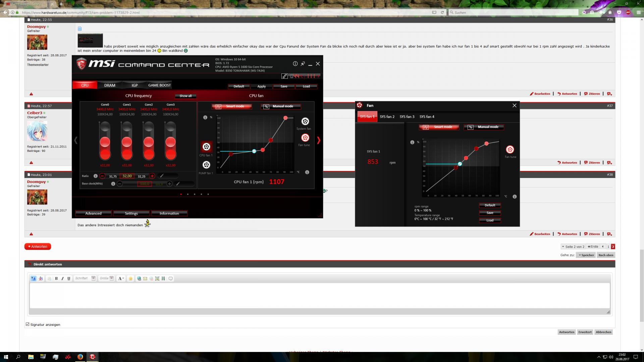Click Default in Command Center top bar

click(239, 86)
